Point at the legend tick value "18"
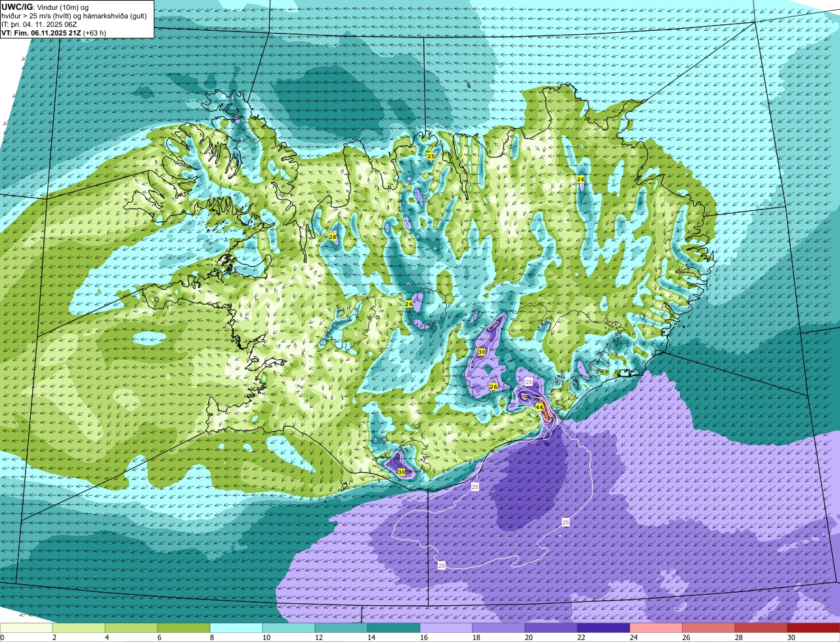Image resolution: width=840 pixels, height=642 pixels. pyautogui.click(x=475, y=637)
